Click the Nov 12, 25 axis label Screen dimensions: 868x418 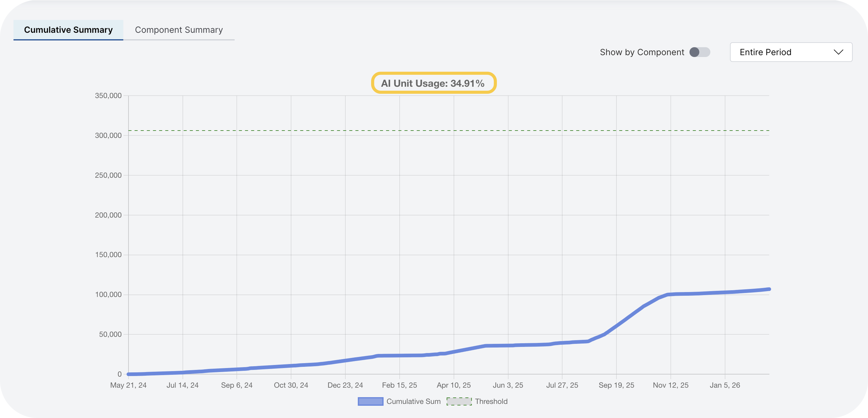pos(671,385)
